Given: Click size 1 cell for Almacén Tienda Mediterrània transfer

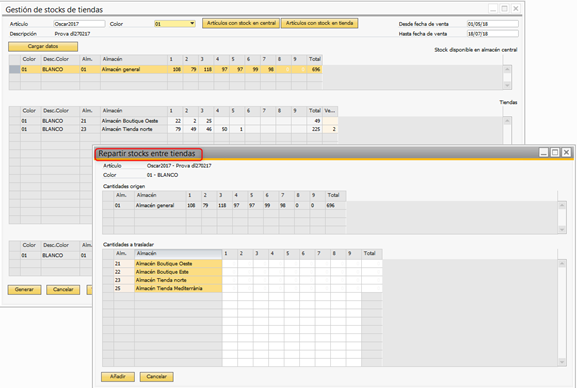Looking at the screenshot, I should pyautogui.click(x=230, y=288).
